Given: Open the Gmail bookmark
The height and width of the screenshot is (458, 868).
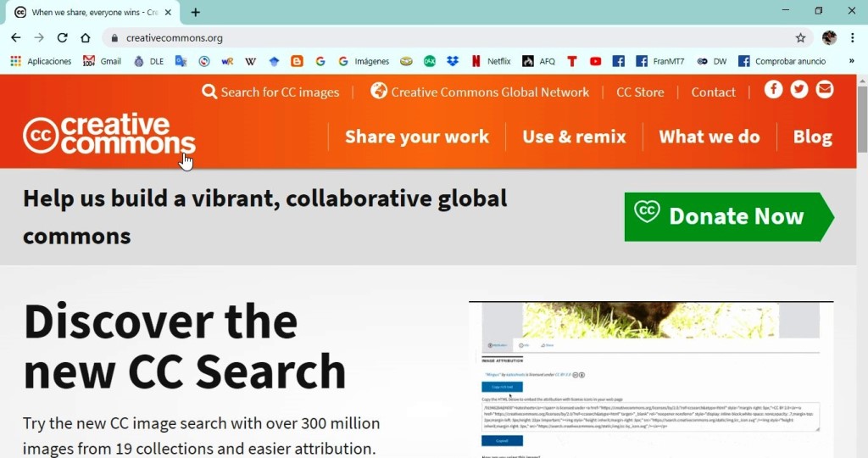Looking at the screenshot, I should pyautogui.click(x=102, y=61).
